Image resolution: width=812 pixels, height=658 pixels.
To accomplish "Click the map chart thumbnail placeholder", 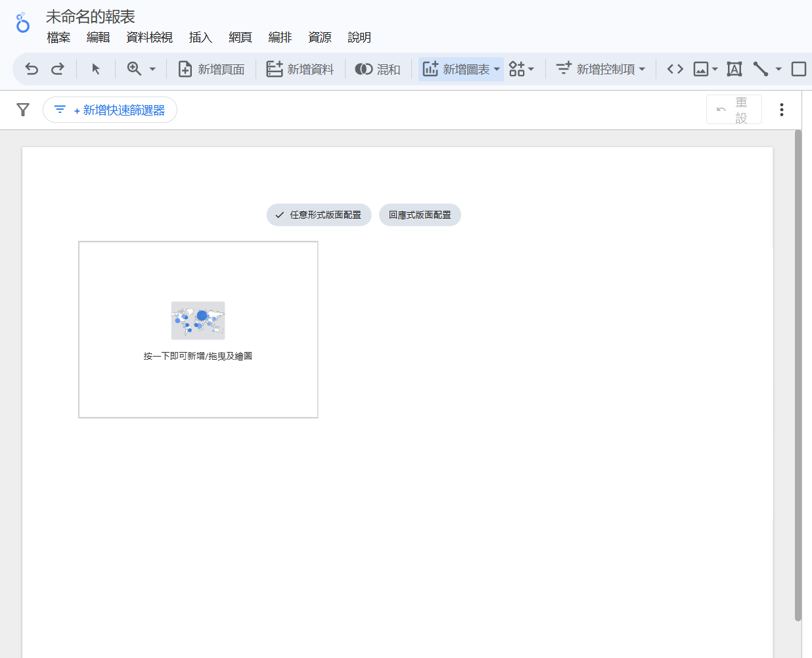I will point(198,320).
